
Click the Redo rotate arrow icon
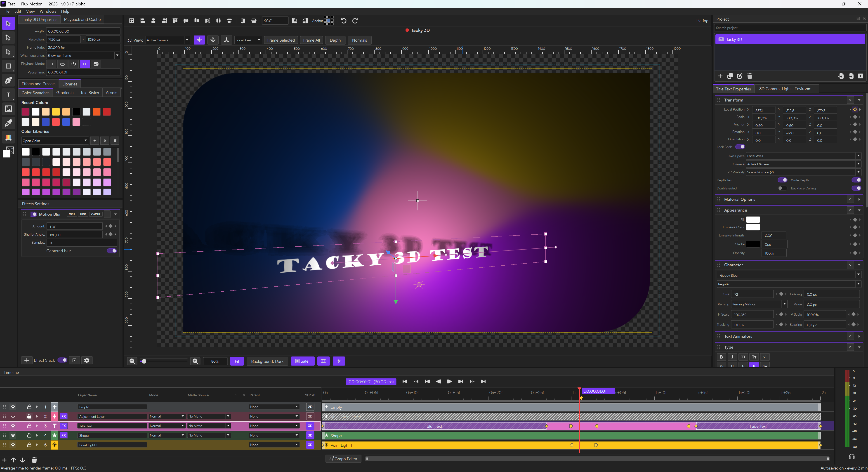[355, 21]
